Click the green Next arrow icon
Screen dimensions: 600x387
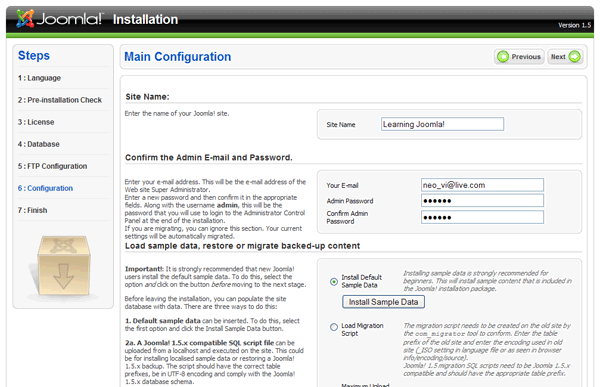pyautogui.click(x=574, y=57)
